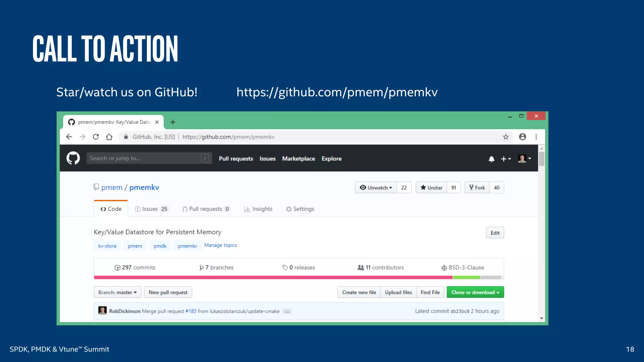
Task: View the 7 branches
Action: pos(216,267)
